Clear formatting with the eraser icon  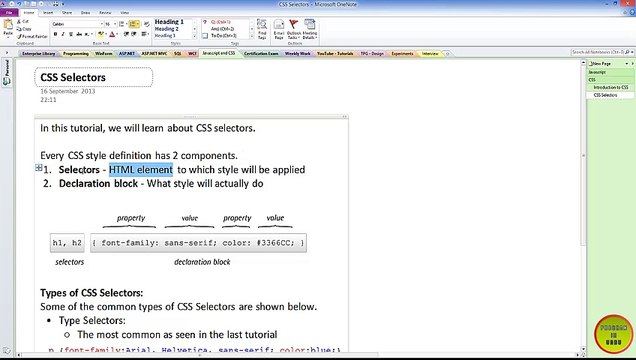(146, 24)
